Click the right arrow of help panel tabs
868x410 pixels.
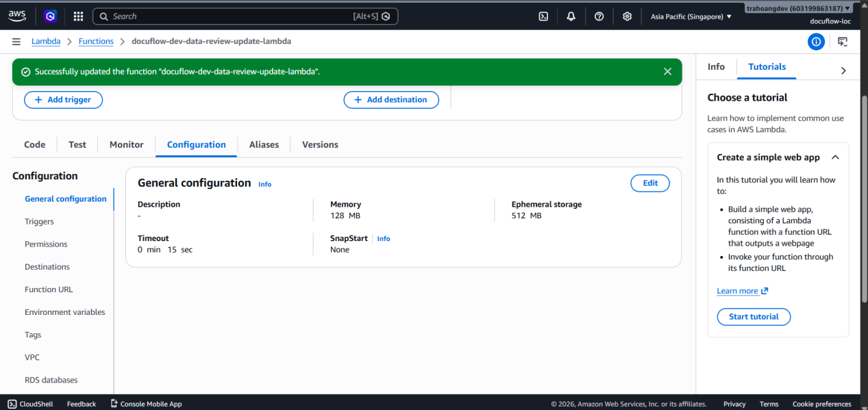(843, 71)
